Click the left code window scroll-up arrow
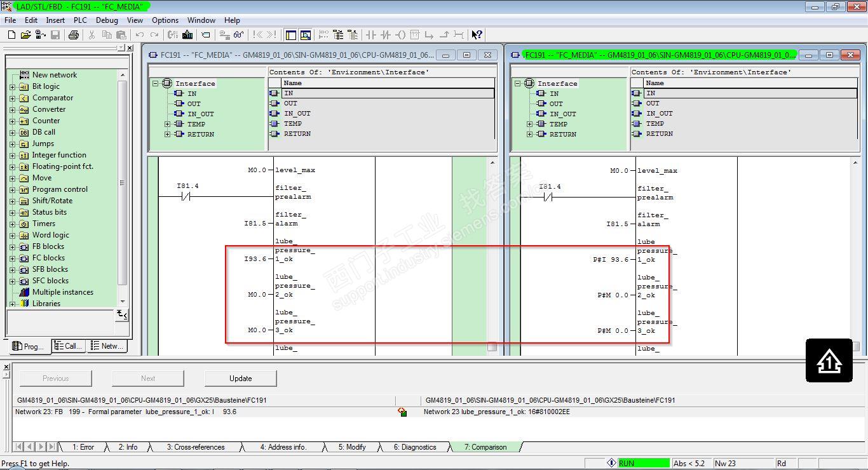The height and width of the screenshot is (470, 868). pyautogui.click(x=492, y=163)
